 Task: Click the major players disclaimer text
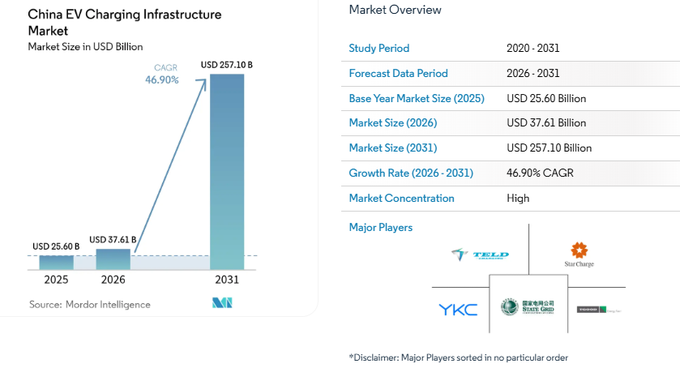458,358
